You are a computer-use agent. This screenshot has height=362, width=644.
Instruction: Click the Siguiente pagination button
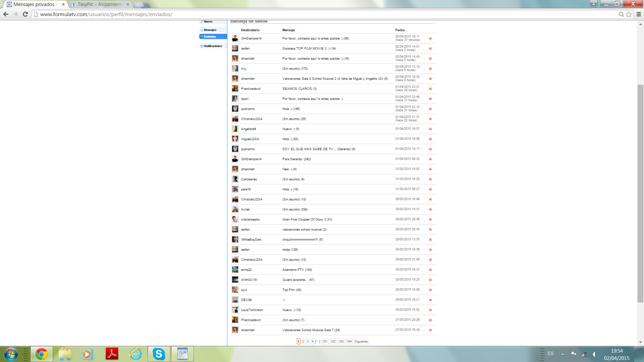tap(361, 341)
